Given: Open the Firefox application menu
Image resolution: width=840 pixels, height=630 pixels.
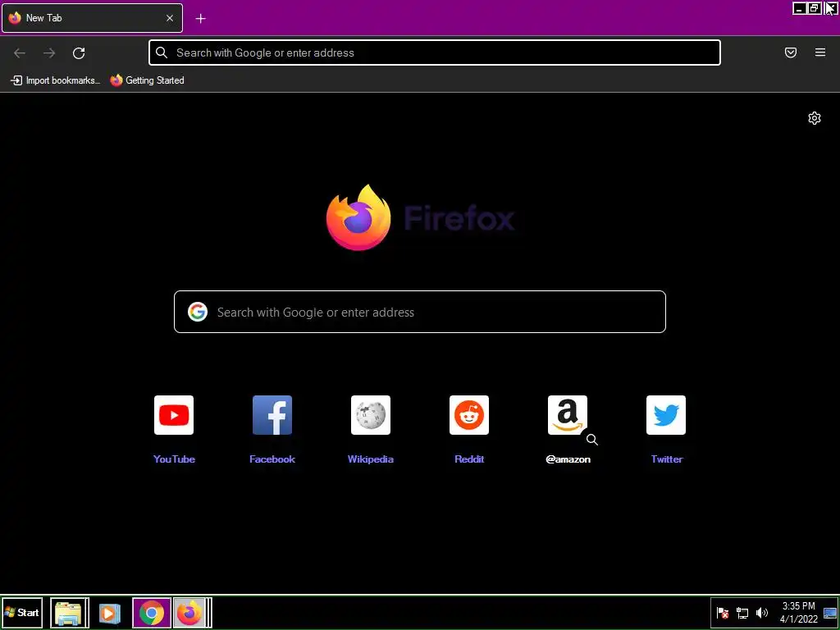Looking at the screenshot, I should [x=820, y=52].
